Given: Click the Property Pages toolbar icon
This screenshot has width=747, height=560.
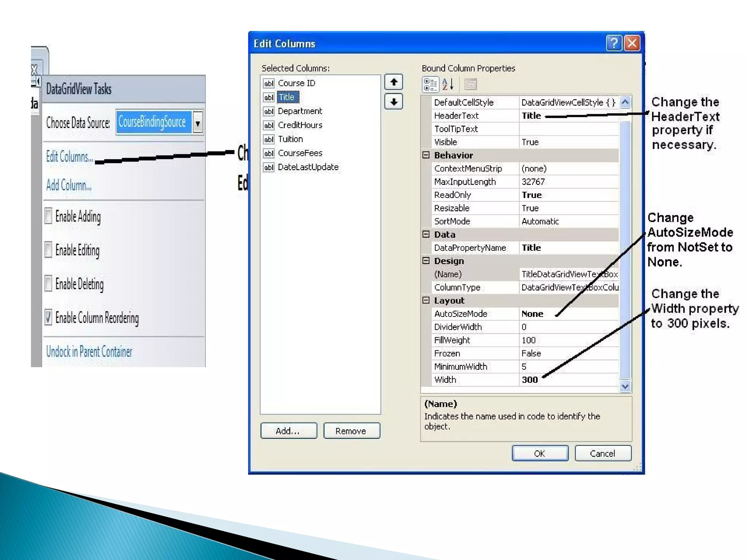Looking at the screenshot, I should click(x=470, y=84).
